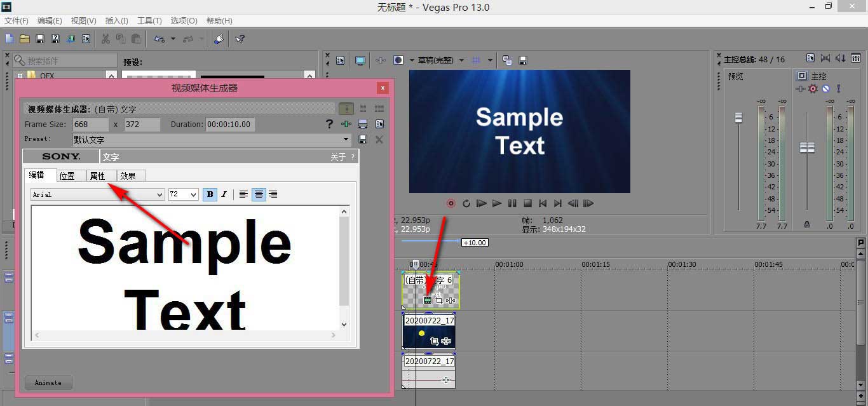
Task: Open the 工具(T) menu
Action: (x=149, y=21)
